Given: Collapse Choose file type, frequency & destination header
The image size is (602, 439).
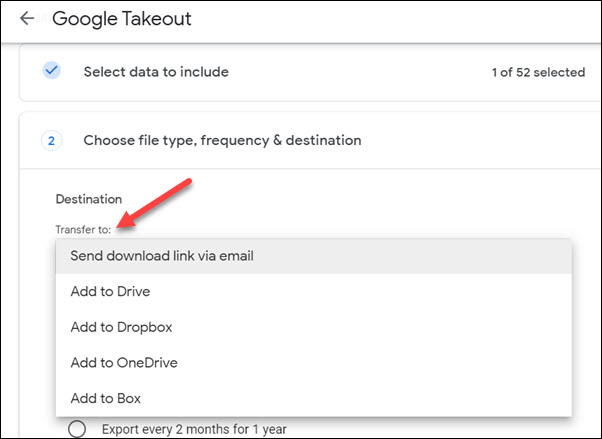Looking at the screenshot, I should (x=310, y=140).
